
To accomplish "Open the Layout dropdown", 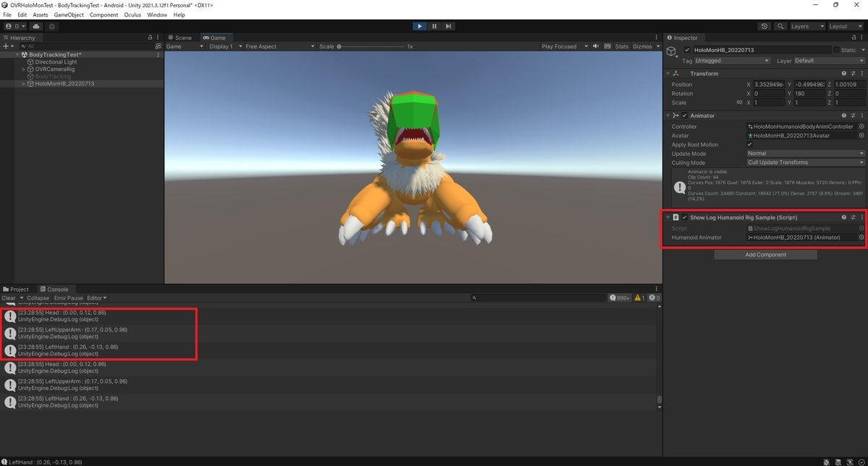I will (845, 26).
